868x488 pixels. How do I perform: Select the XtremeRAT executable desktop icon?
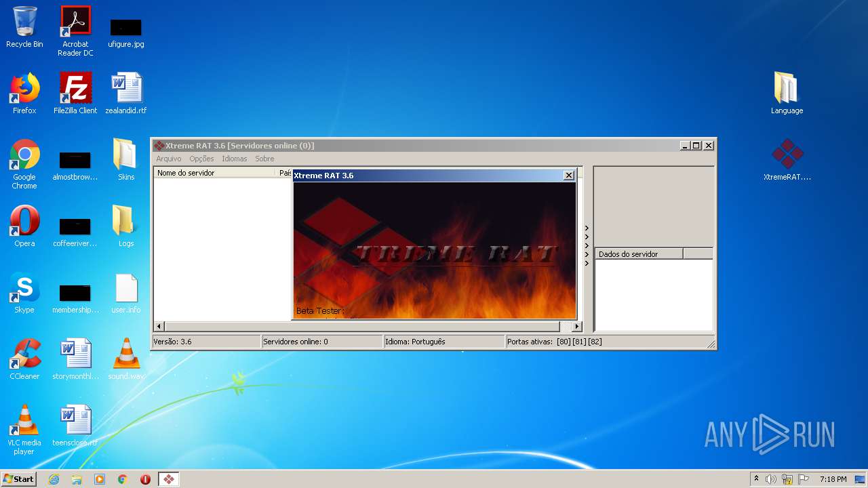tap(787, 160)
